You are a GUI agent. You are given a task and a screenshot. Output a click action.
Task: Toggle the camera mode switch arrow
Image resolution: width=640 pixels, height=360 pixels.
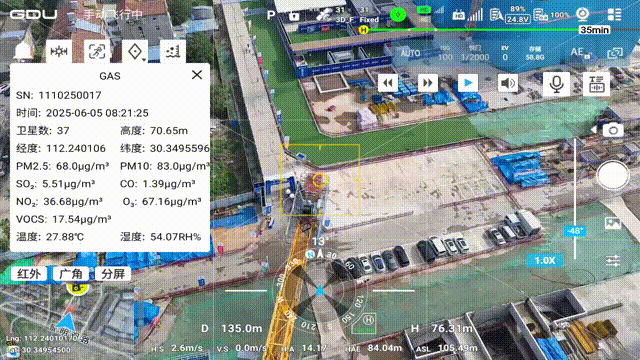point(594,130)
